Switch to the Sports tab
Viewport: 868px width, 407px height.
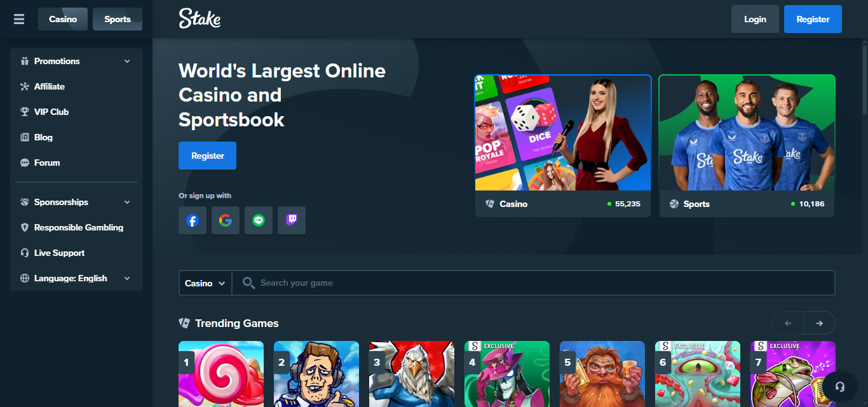pyautogui.click(x=118, y=19)
